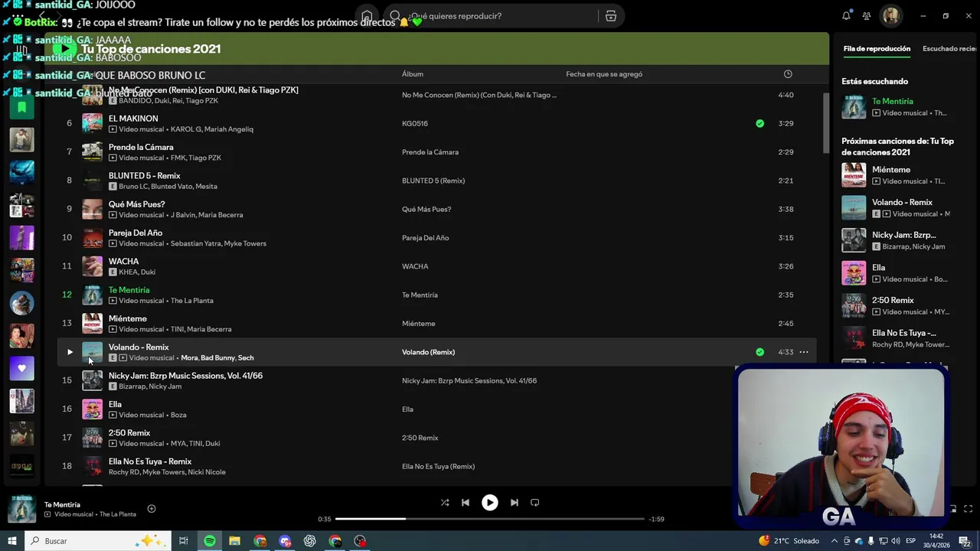Open the Liked Songs purple heart playlist
Viewport: 980px width, 551px height.
point(21,368)
